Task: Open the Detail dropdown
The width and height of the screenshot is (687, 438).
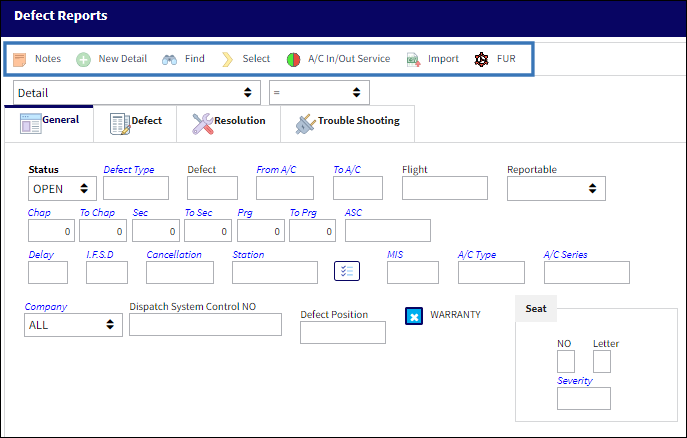Action: coord(137,92)
